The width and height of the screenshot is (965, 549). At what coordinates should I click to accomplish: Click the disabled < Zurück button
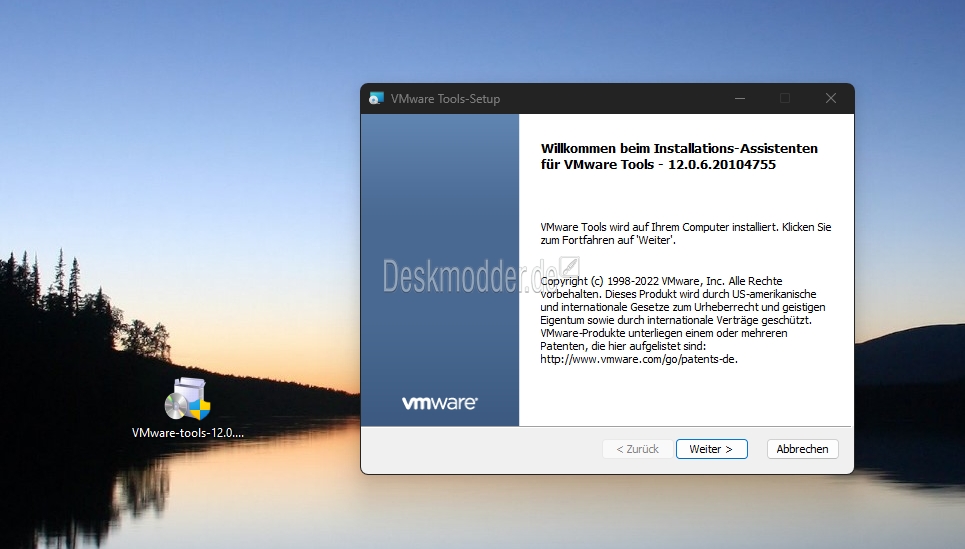point(637,449)
